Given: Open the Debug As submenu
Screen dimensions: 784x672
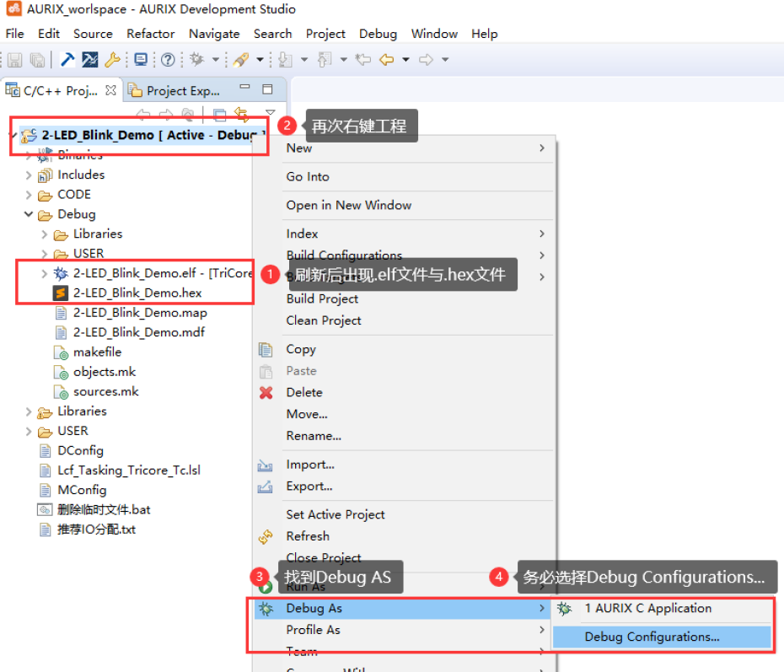Looking at the screenshot, I should 401,609.
